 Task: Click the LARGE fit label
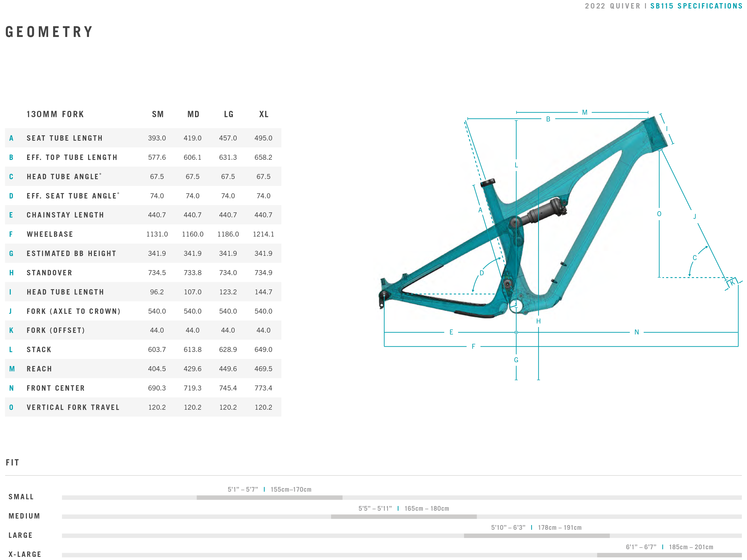pyautogui.click(x=21, y=535)
